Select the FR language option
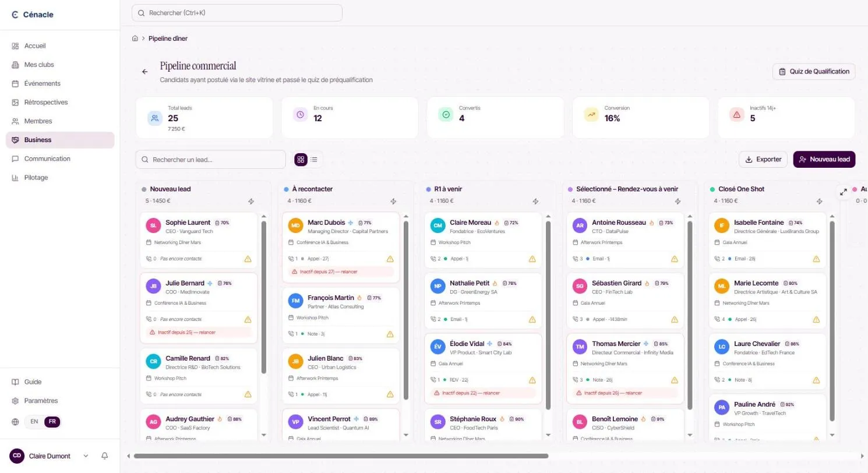Viewport: 868px width, 473px height. (52, 422)
